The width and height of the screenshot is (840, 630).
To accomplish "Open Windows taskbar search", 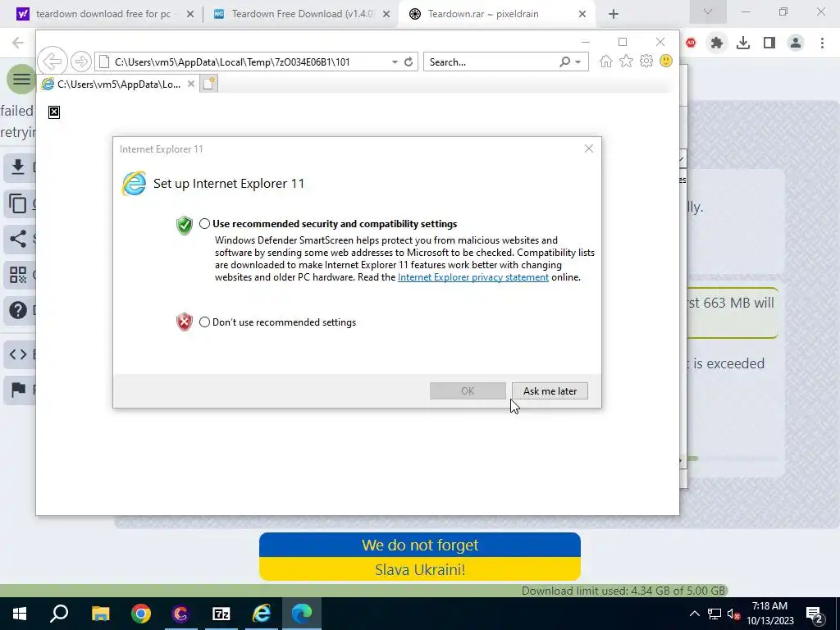I will [x=59, y=614].
